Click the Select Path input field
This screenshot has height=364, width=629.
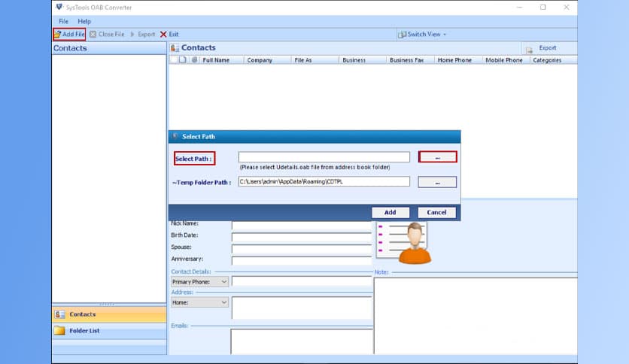[x=324, y=156]
